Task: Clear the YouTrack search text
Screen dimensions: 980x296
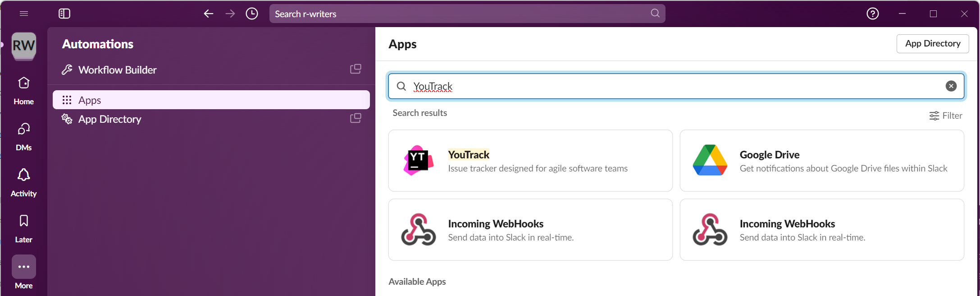Action: (x=951, y=86)
